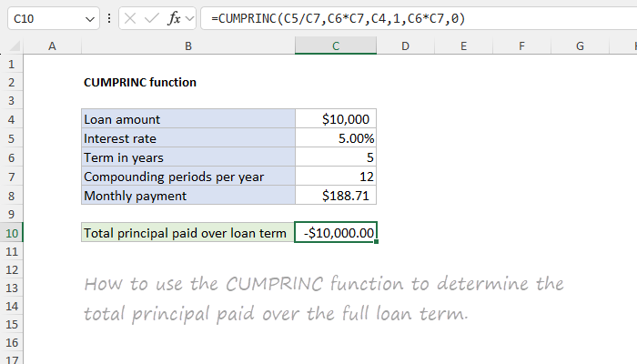637x364 pixels.
Task: Open the Name Box dropdown arrow
Action: coord(90,19)
